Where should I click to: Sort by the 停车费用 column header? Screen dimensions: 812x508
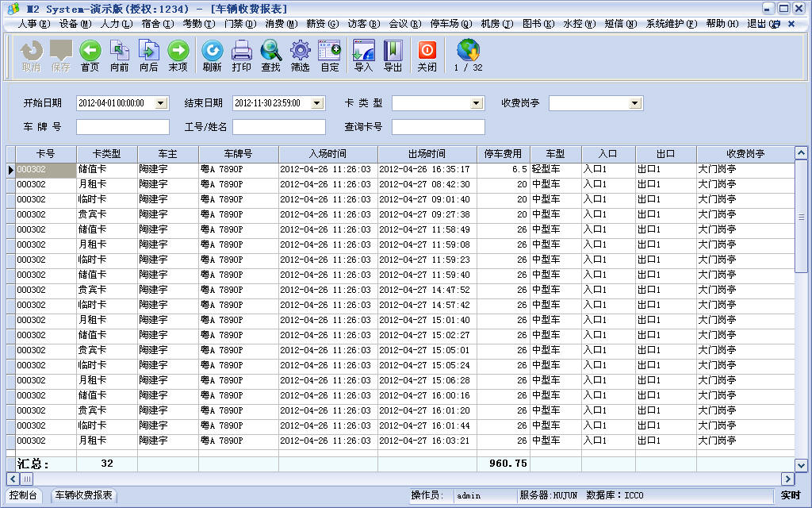pos(503,154)
